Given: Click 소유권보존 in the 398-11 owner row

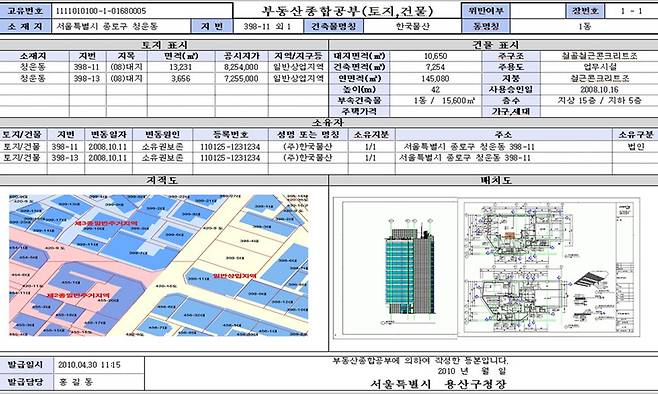Looking at the screenshot, I should [x=162, y=146].
